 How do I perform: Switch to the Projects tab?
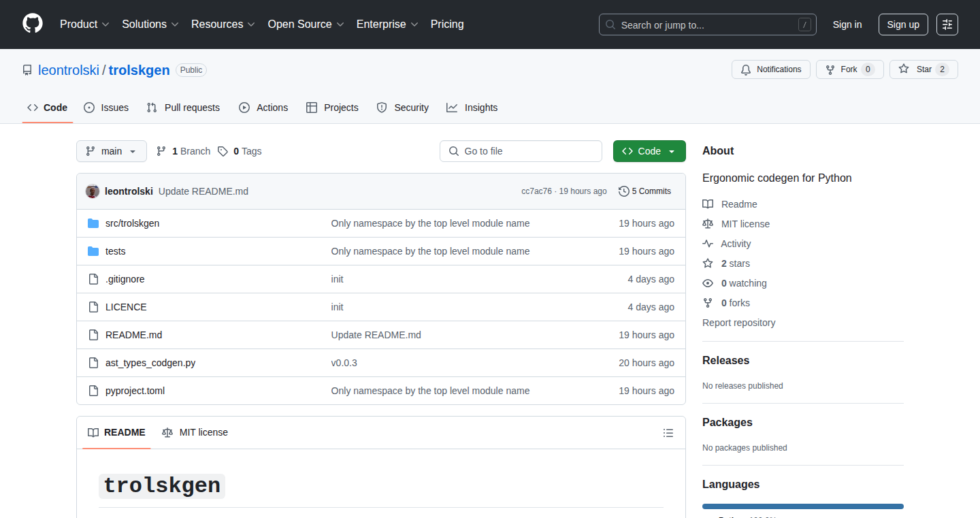point(332,108)
